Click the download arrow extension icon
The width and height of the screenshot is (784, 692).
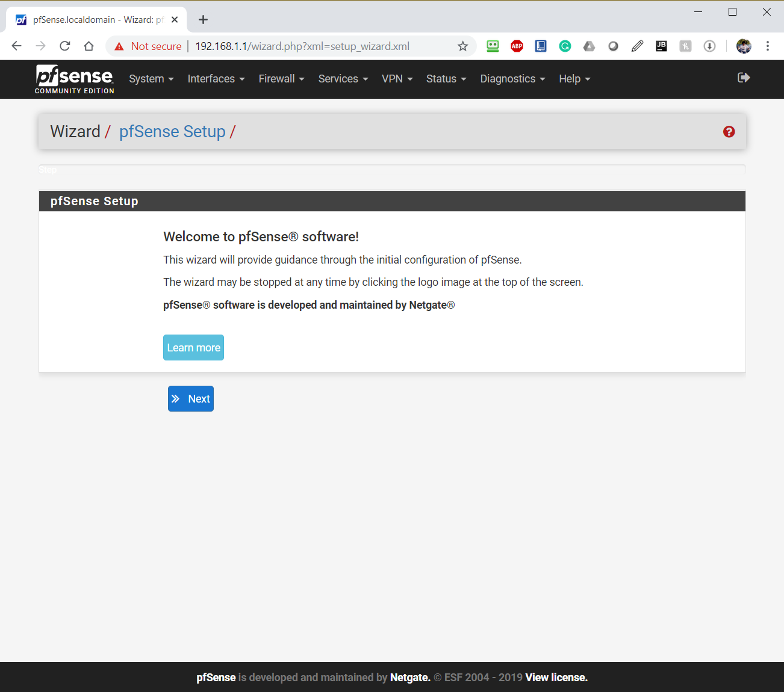(709, 46)
